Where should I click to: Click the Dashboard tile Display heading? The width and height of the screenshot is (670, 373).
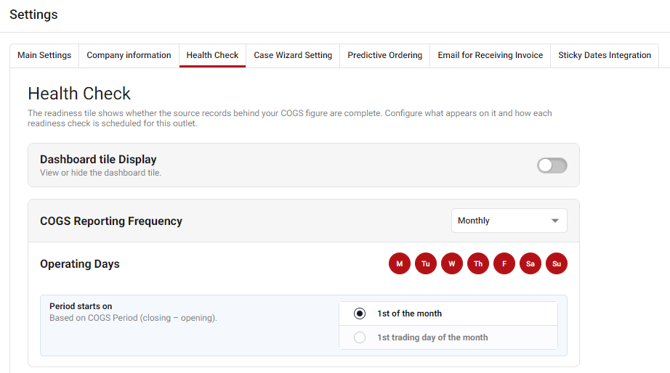pos(98,159)
